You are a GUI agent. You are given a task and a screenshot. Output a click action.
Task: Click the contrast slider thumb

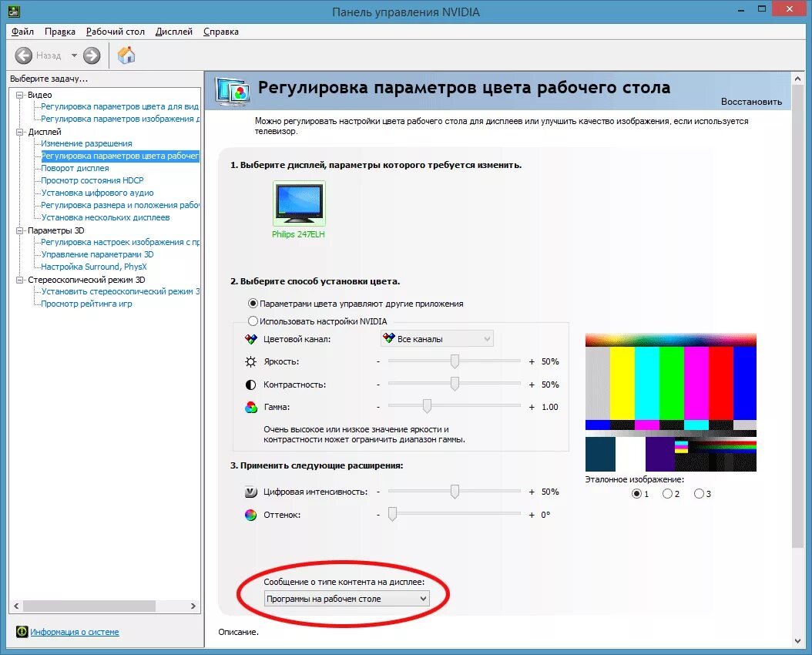[455, 384]
